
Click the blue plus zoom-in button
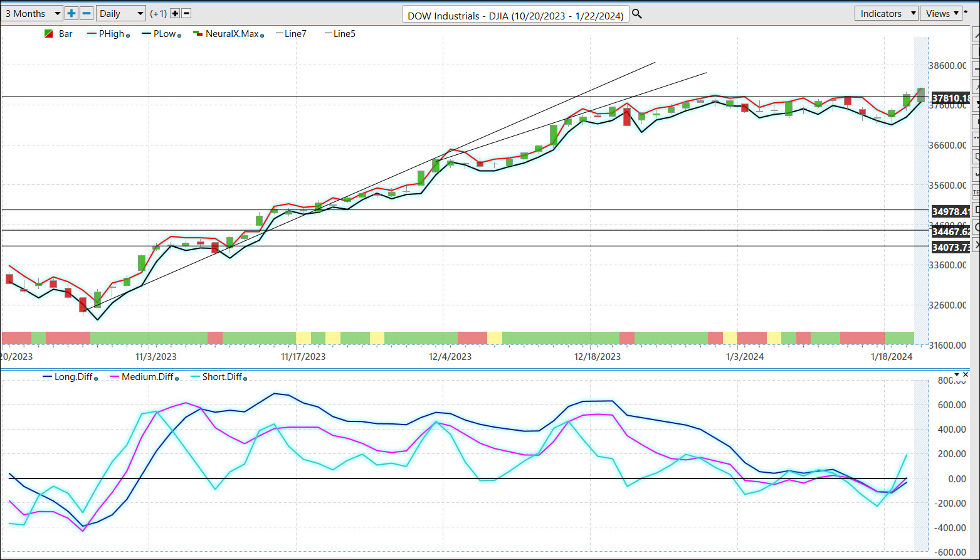coord(71,13)
